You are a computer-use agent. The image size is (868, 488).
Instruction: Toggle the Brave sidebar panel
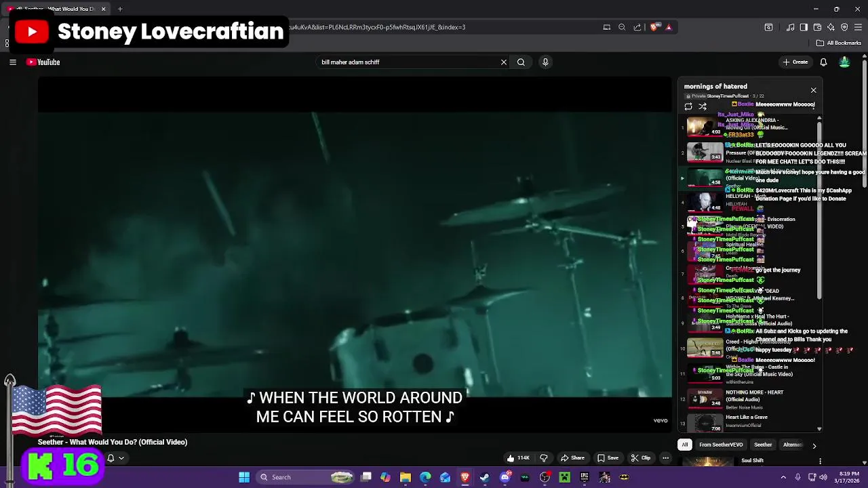tap(804, 27)
